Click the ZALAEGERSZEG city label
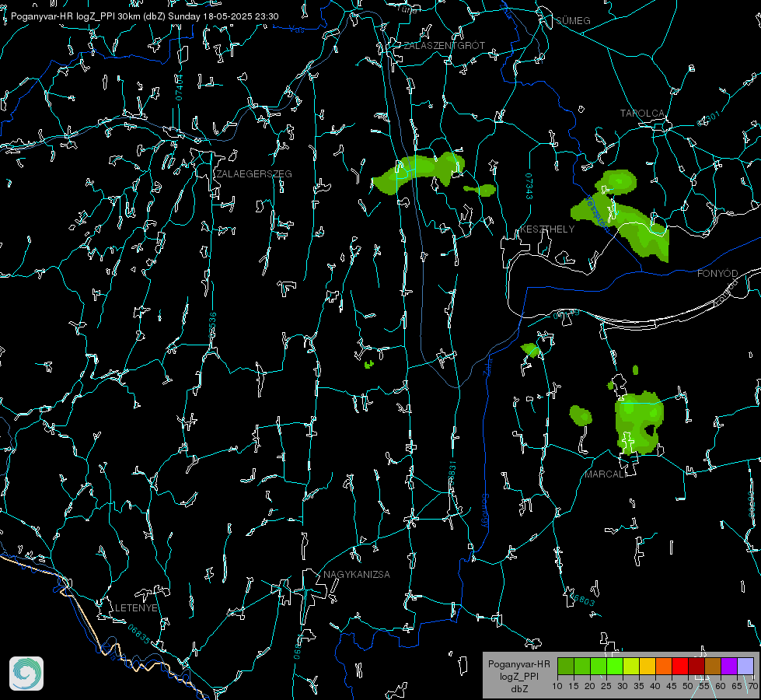Screen dimensions: 761x700 coord(254,174)
